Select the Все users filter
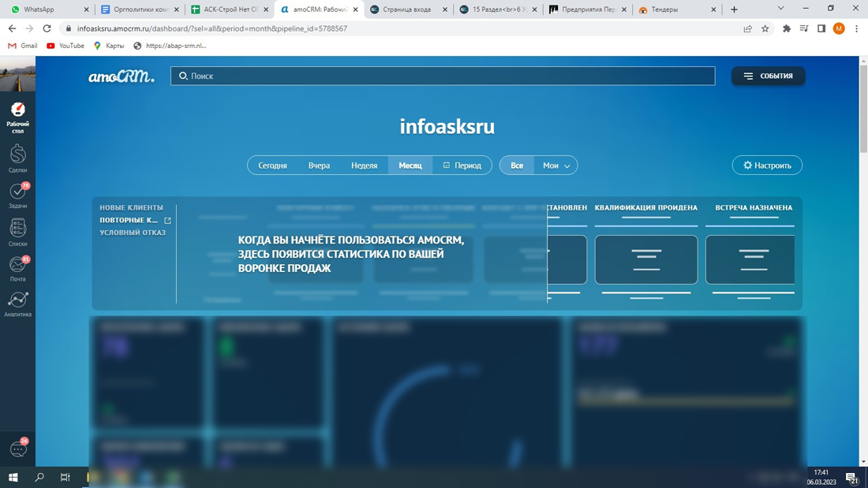Screen dimensions: 868x488 (517, 166)
